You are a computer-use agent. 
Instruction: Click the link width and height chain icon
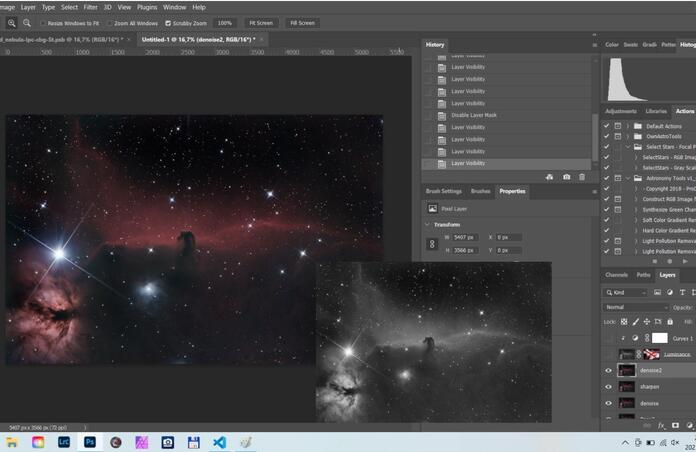[x=432, y=244]
